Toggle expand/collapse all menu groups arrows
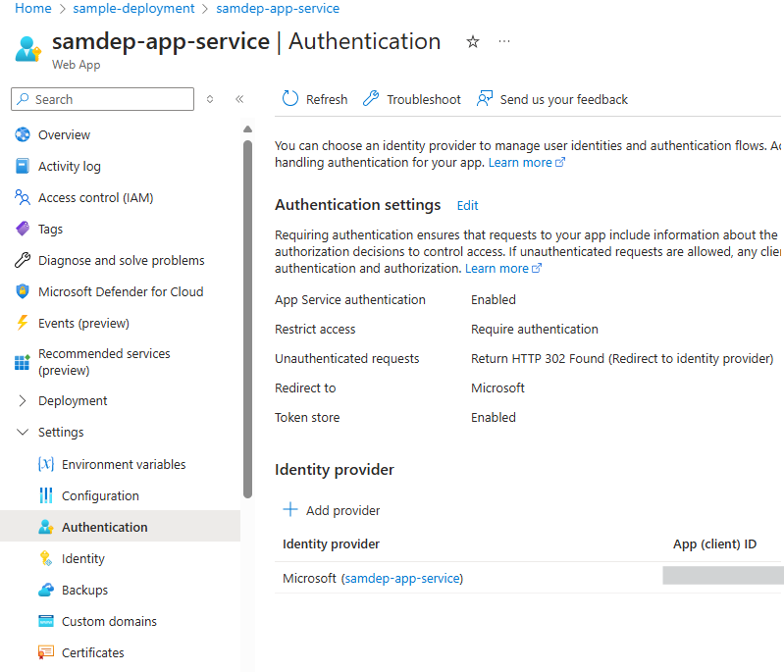 pos(210,99)
